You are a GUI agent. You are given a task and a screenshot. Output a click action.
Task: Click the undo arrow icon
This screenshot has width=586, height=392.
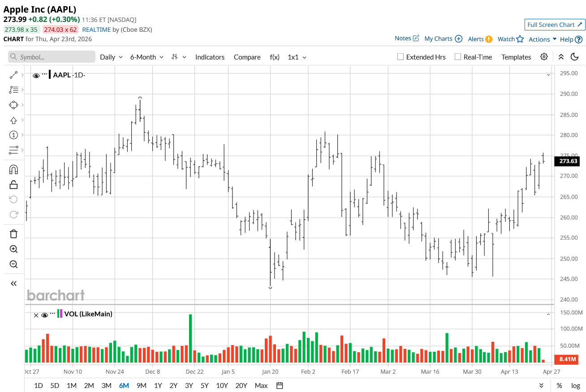click(x=13, y=199)
